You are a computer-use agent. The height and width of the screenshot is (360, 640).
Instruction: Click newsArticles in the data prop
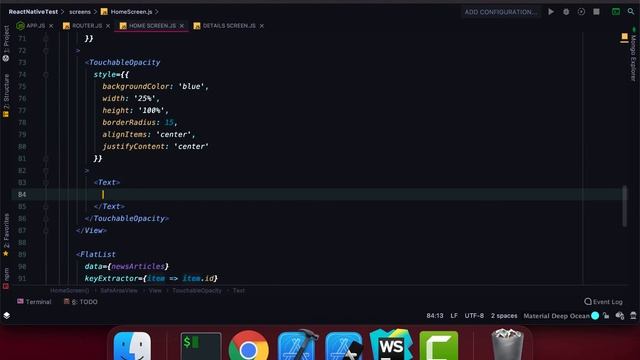[x=138, y=267]
